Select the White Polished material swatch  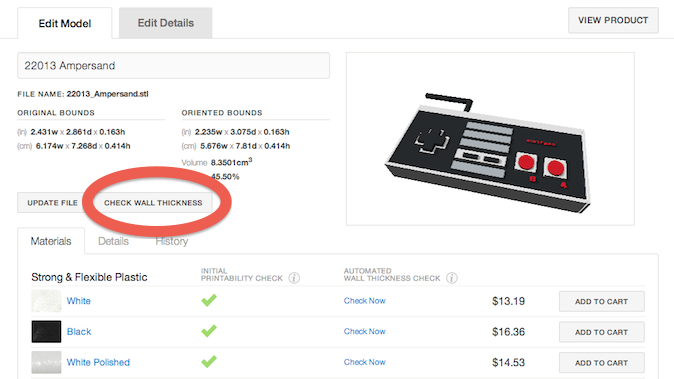46,362
